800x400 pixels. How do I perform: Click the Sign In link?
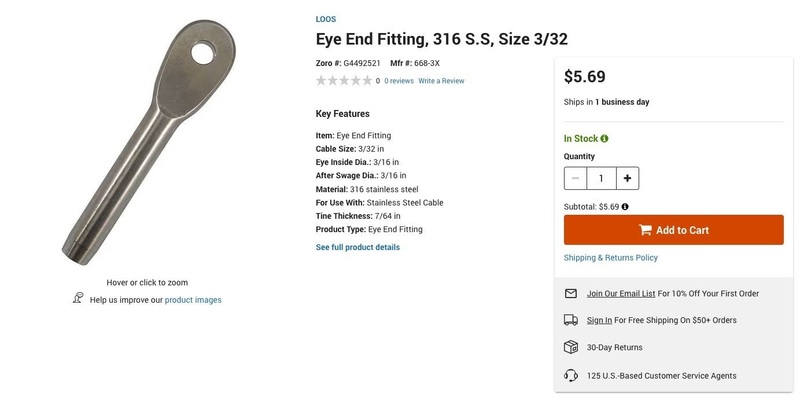click(599, 320)
